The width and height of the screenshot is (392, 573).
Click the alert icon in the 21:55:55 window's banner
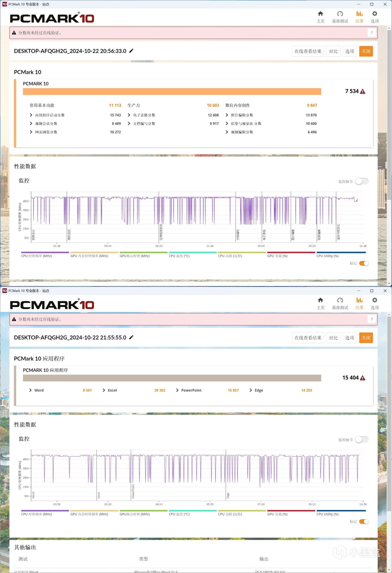point(14,319)
